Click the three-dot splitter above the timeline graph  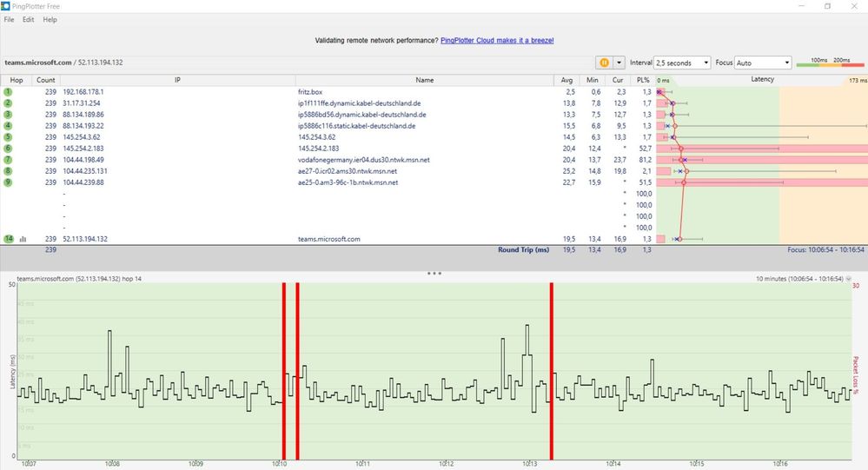point(434,274)
